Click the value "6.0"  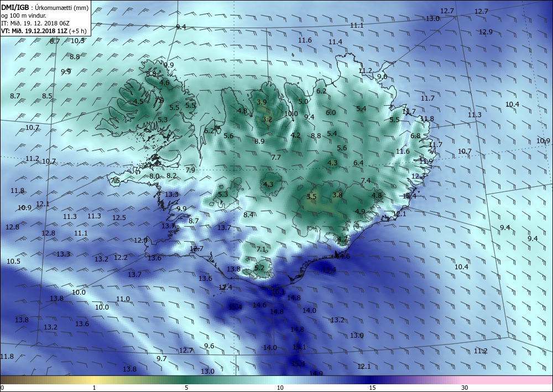pyautogui.click(x=331, y=112)
